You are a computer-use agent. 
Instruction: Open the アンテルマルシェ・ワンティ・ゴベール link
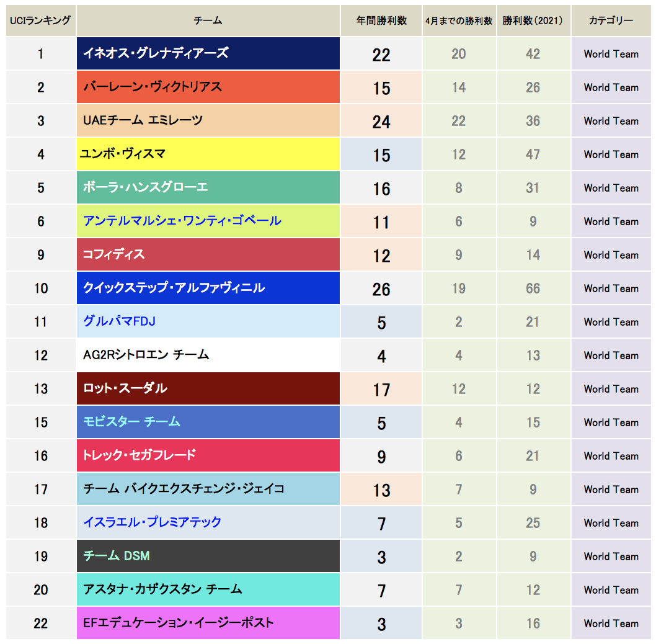[x=182, y=221]
